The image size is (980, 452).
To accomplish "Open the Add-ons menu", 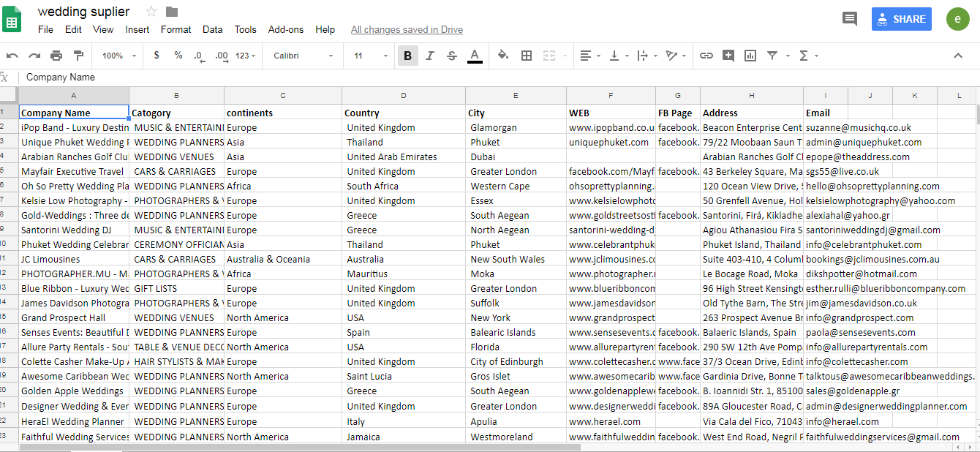I will tap(286, 30).
